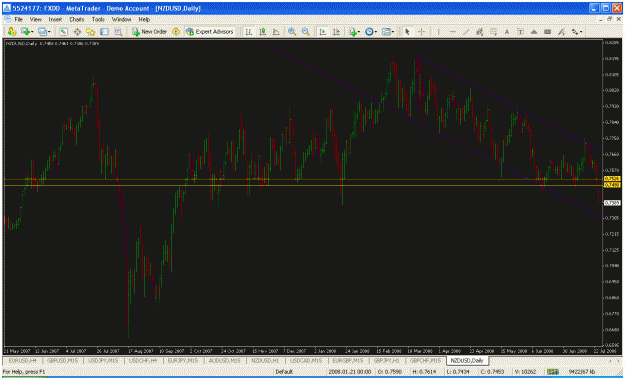Switch to the USDJPY,M15 chart tab

pos(103,360)
